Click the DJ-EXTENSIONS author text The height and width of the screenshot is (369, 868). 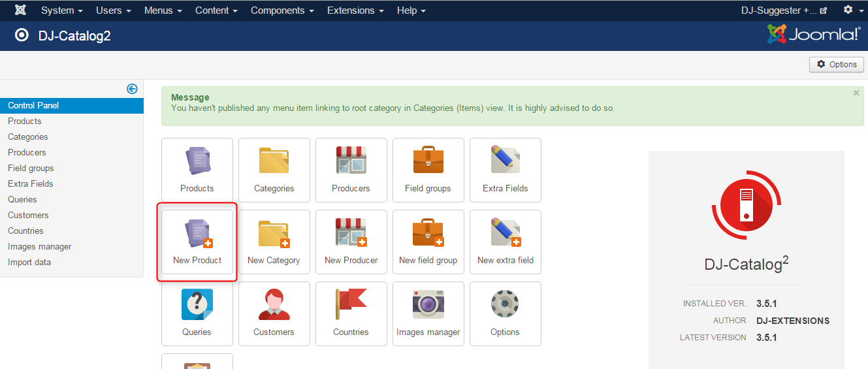click(793, 321)
